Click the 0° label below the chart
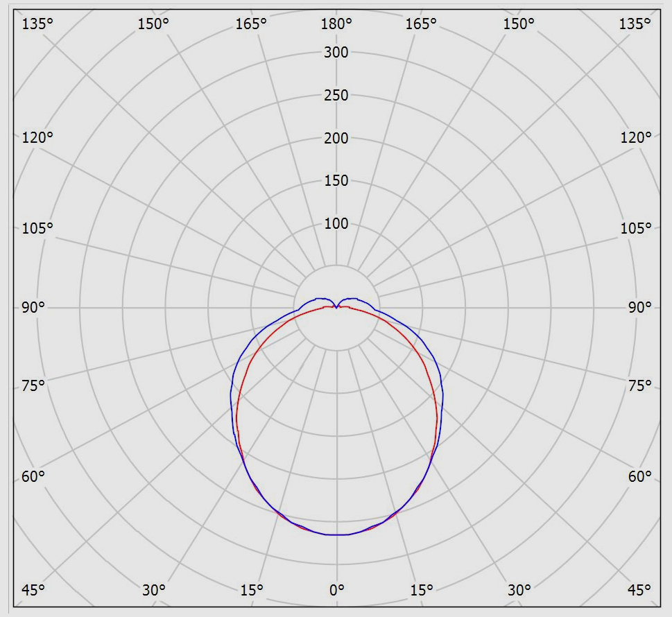Screen dimensions: 672x617 [x=337, y=590]
